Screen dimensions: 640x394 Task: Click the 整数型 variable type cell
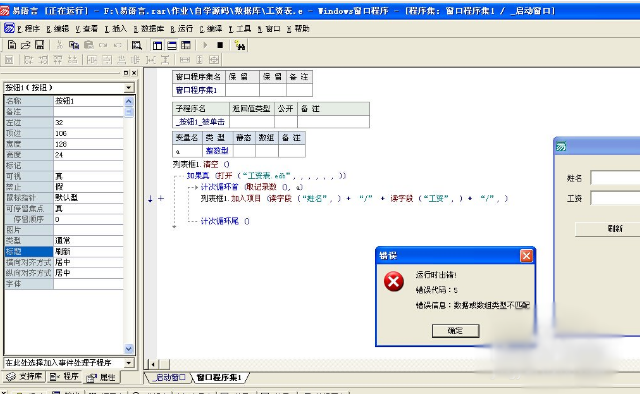click(218, 151)
